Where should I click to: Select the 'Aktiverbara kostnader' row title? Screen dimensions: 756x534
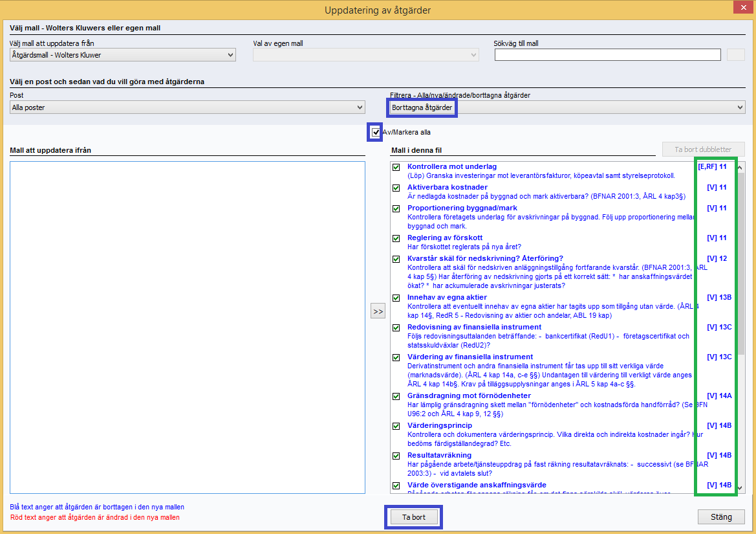[x=448, y=187]
